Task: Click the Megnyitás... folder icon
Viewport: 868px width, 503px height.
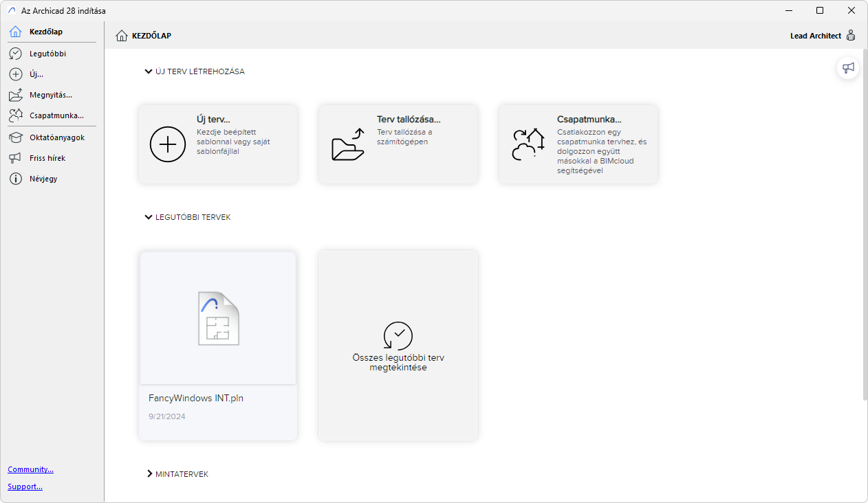Action: pyautogui.click(x=16, y=95)
